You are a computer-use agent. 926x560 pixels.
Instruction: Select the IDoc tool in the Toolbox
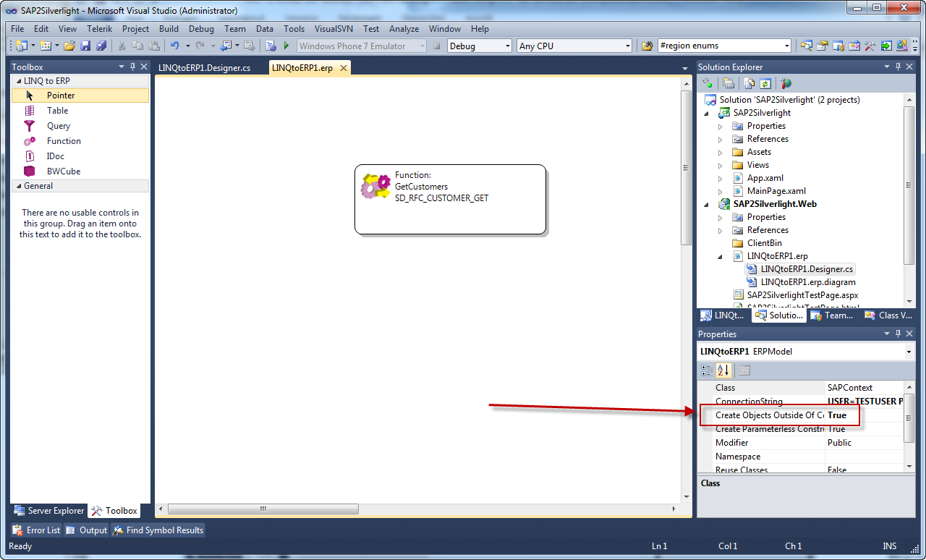point(80,156)
